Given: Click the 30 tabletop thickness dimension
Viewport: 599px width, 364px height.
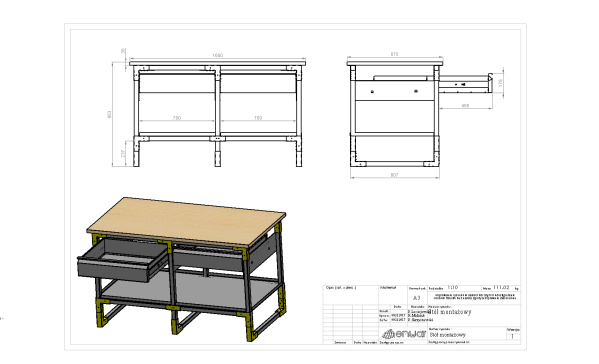Looking at the screenshot, I should (x=123, y=51).
